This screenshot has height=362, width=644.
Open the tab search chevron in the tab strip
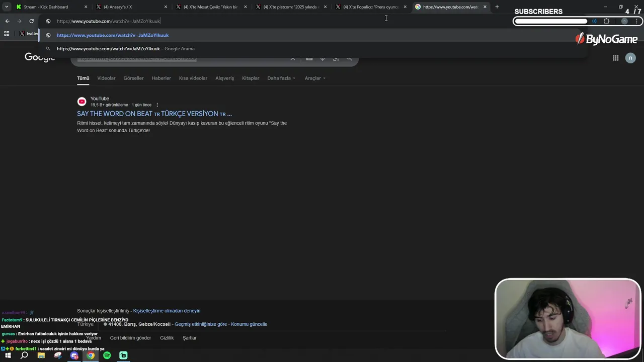point(7,7)
